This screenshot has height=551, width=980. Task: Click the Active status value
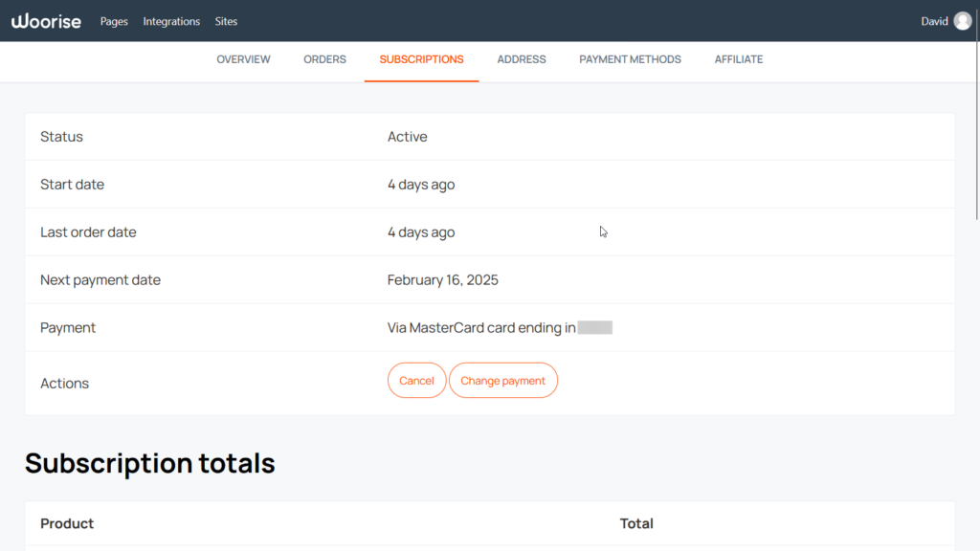(407, 136)
